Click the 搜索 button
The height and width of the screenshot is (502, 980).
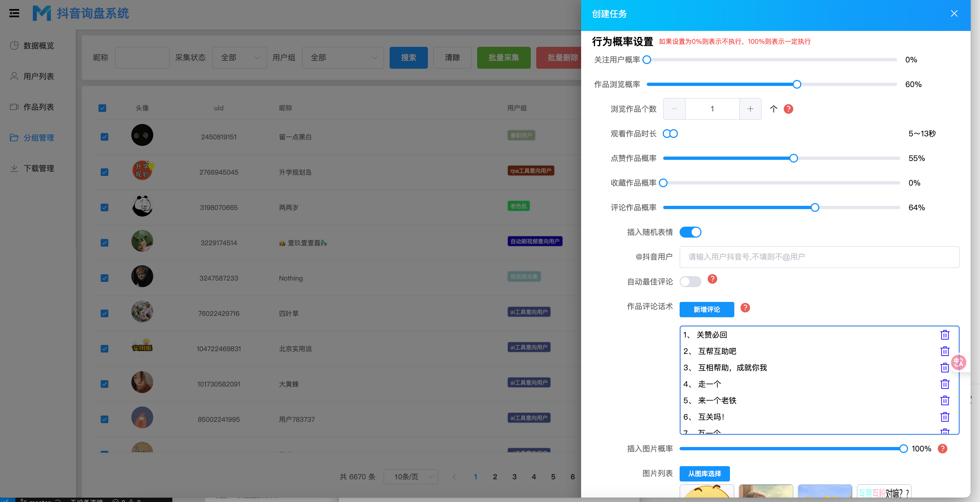(x=408, y=57)
